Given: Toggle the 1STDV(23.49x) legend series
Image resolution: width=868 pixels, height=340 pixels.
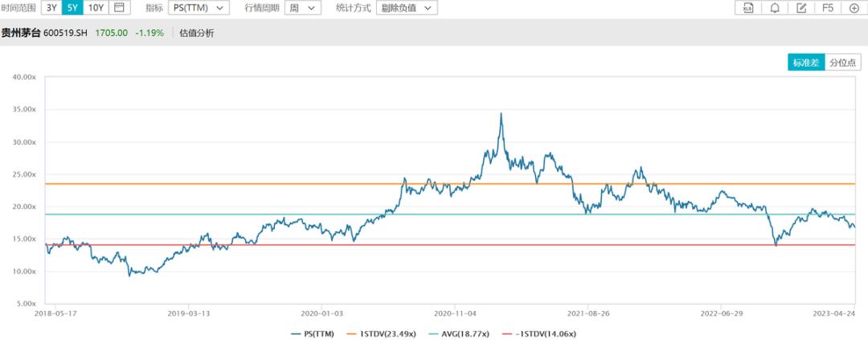Looking at the screenshot, I should (381, 334).
